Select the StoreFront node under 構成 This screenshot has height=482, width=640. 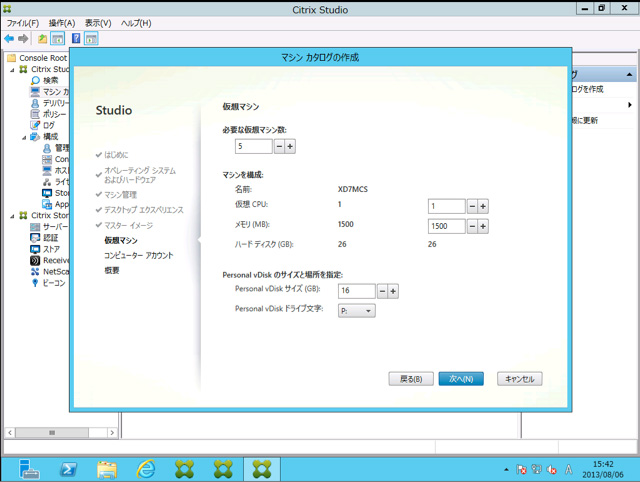pyautogui.click(x=56, y=193)
